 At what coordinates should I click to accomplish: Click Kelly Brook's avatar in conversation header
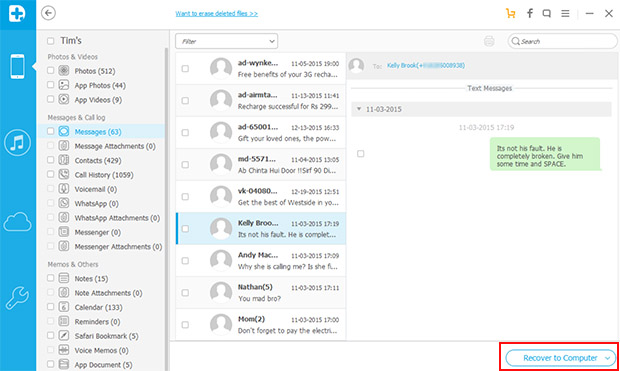coord(356,66)
